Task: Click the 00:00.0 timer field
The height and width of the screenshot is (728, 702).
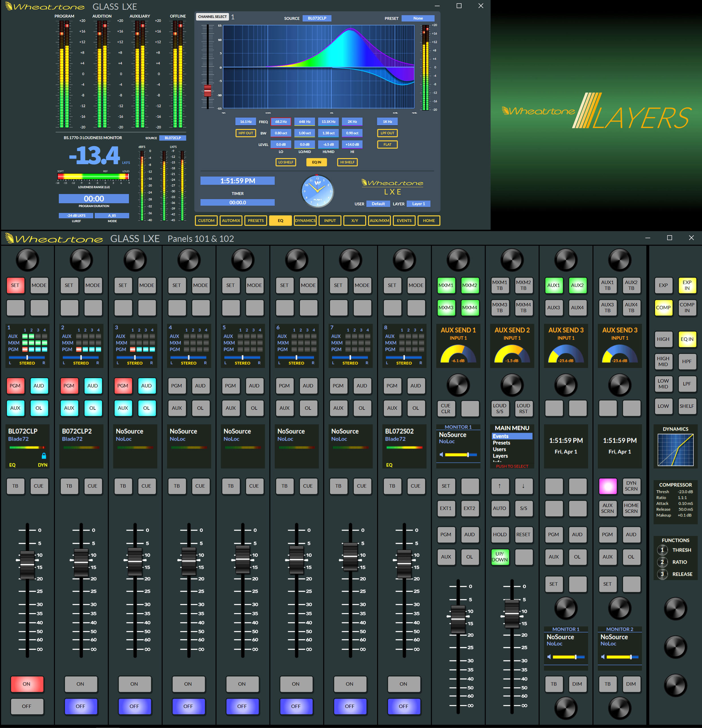Action: coord(238,202)
